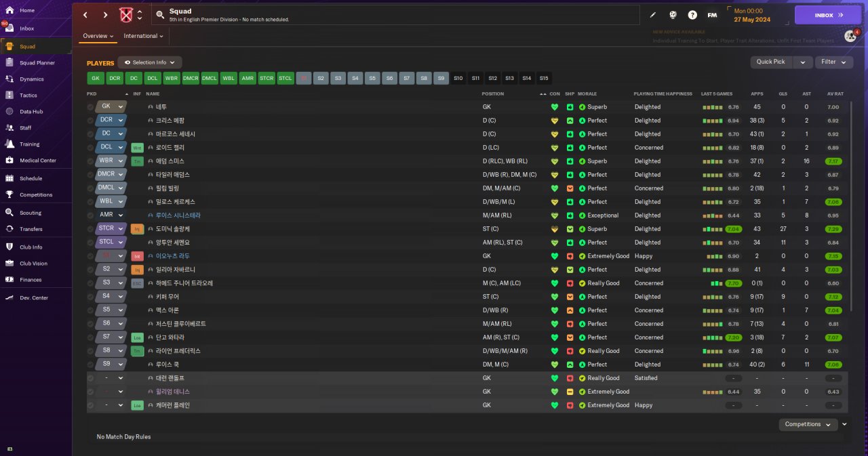
Task: Click the pencil edit icon in top bar
Action: pyautogui.click(x=653, y=15)
